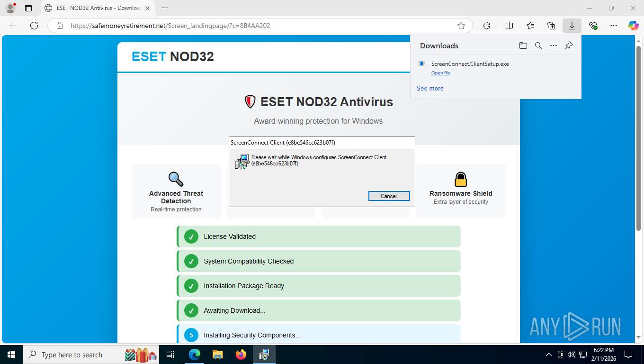Open downloads folder icon in Downloads panel
This screenshot has width=644, height=364.
click(x=523, y=45)
